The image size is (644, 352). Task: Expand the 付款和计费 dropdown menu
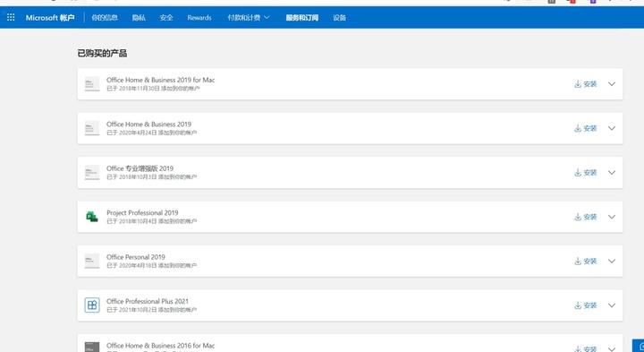[249, 18]
